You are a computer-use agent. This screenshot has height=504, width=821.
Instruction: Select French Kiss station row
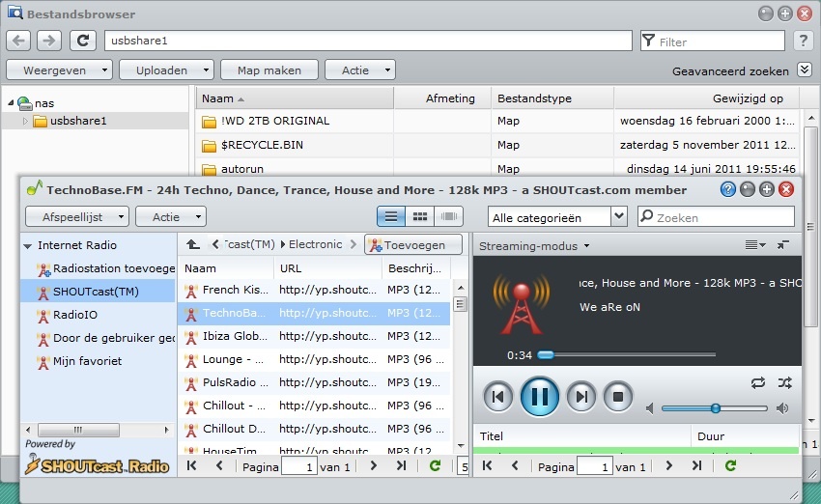click(314, 290)
